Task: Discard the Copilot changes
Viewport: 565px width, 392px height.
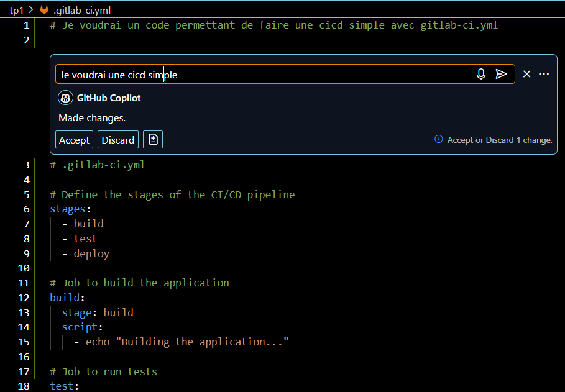Action: point(118,140)
